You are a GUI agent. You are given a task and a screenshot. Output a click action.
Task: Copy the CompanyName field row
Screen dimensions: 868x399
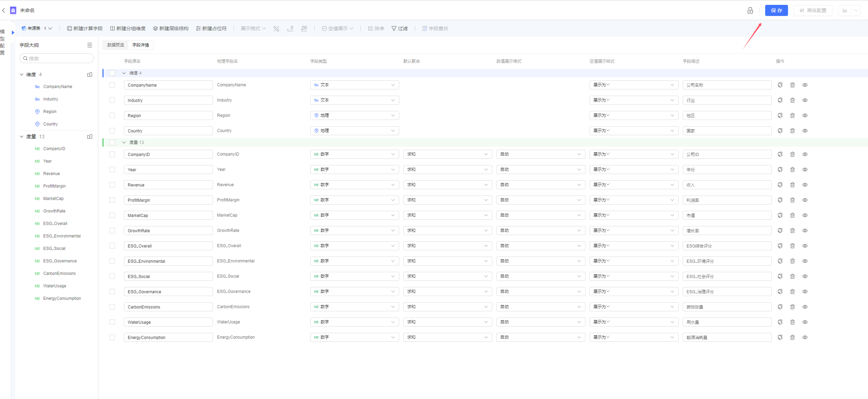pos(780,85)
